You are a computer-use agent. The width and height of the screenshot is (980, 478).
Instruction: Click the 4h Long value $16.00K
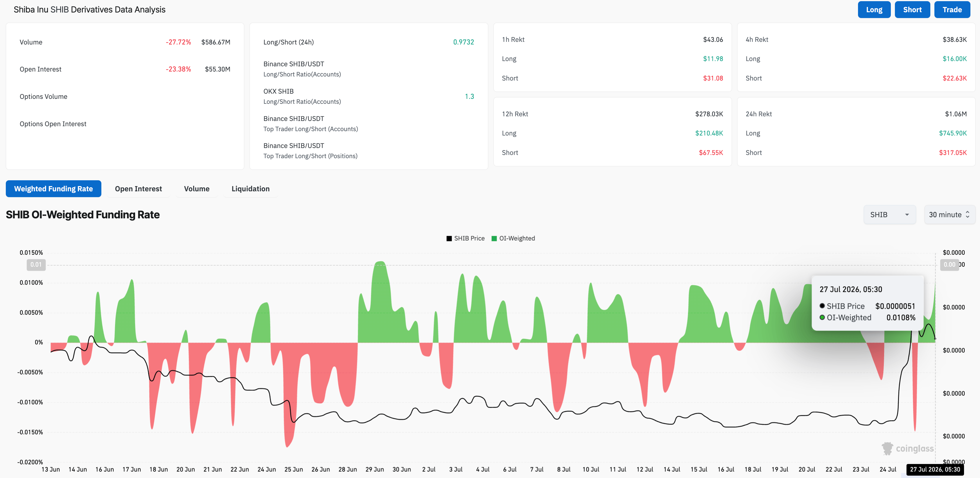[954, 59]
